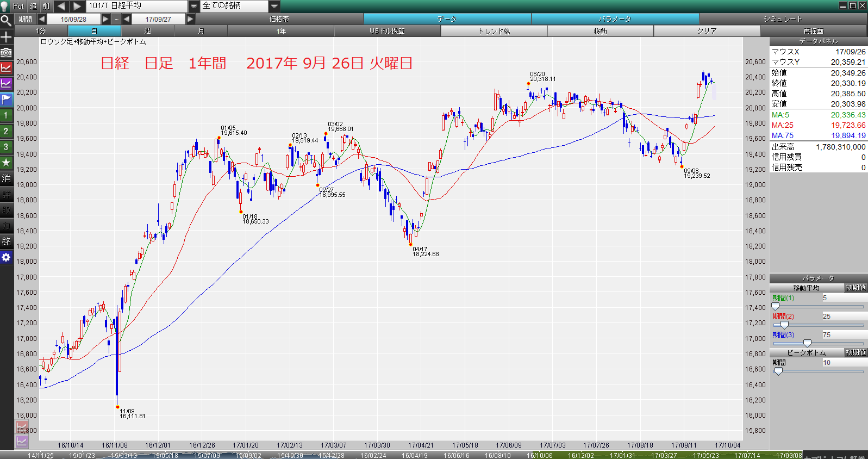Viewport: 868px width, 459px height.
Task: Click the 期間(3) slider handle
Action: coord(807,344)
